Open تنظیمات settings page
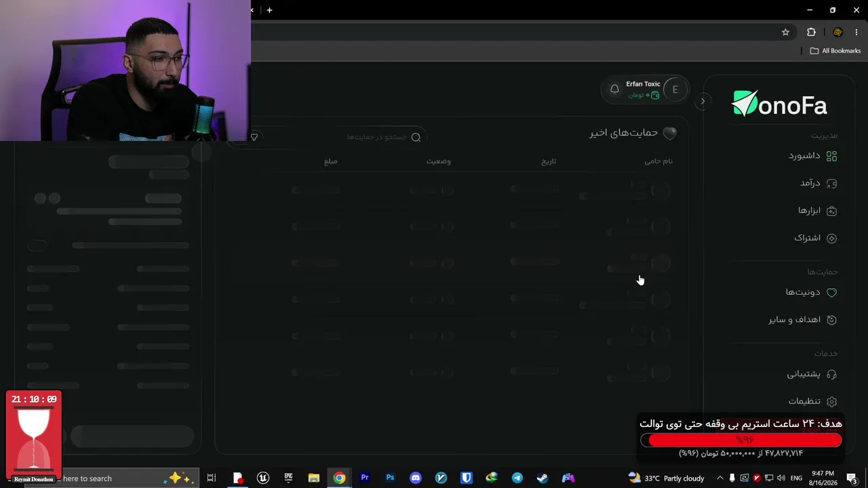 (x=812, y=401)
